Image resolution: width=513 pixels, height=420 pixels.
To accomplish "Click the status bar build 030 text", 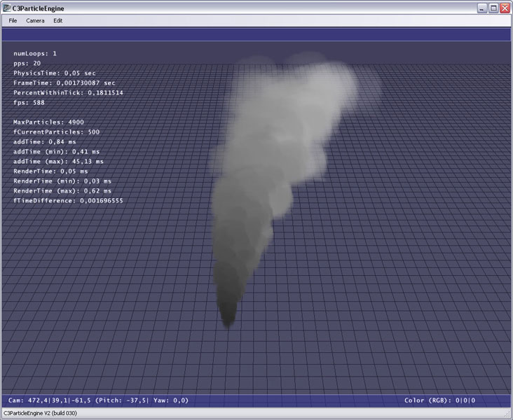I will click(x=41, y=414).
